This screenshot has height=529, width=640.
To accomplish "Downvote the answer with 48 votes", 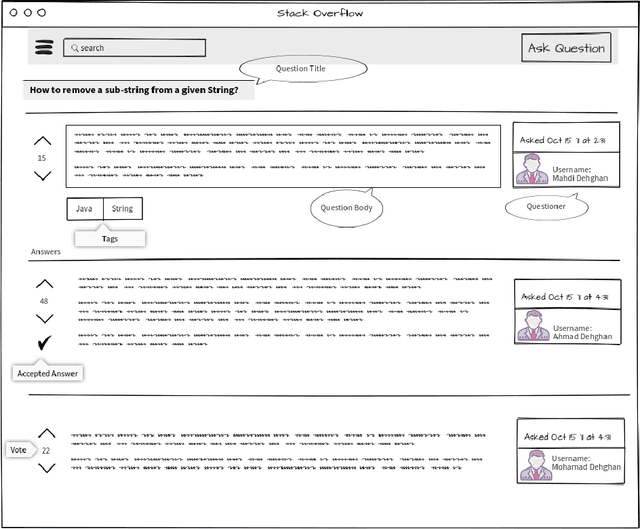I will pyautogui.click(x=44, y=319).
